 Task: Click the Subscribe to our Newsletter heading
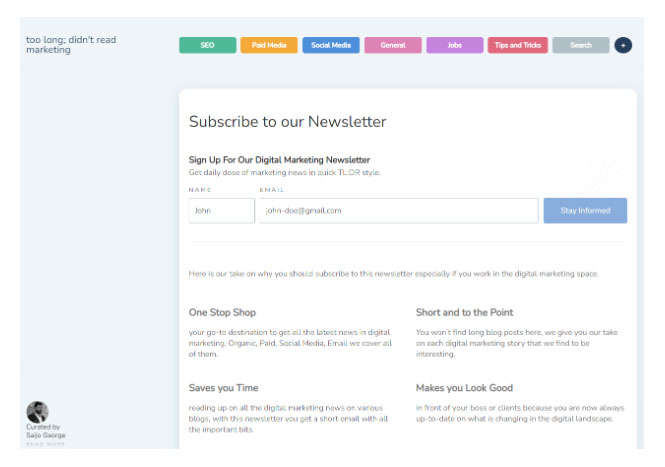[288, 122]
